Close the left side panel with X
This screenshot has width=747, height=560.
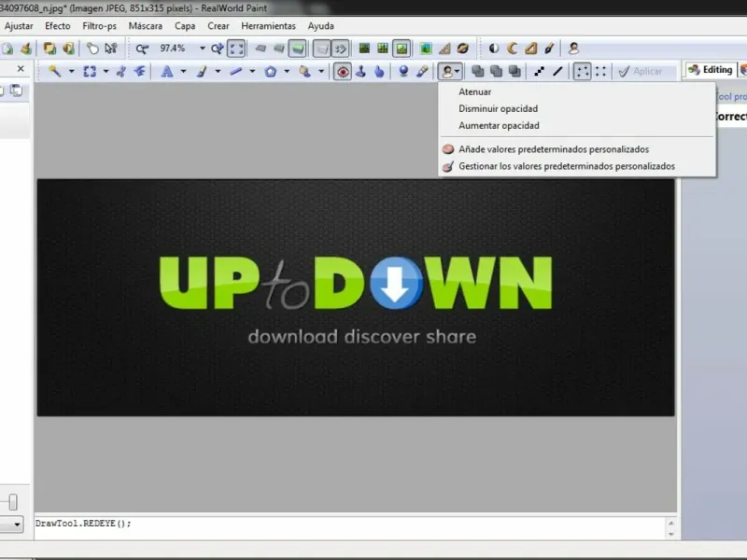click(21, 69)
